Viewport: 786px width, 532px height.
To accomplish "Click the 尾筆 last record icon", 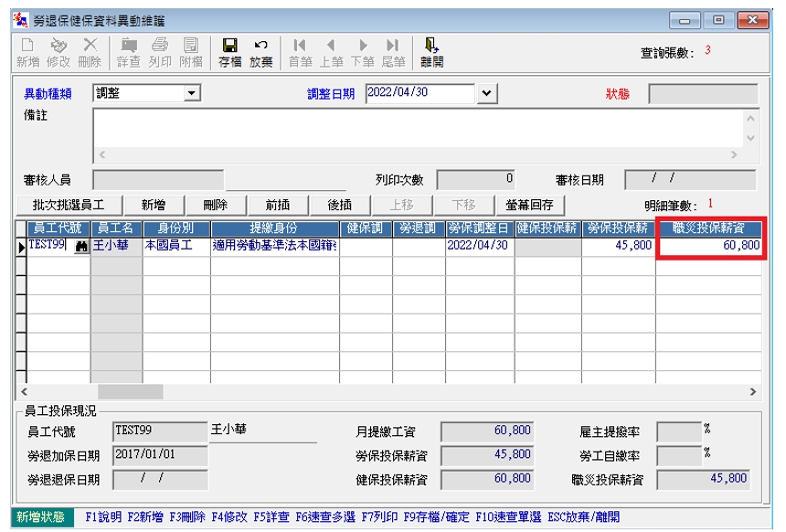I will coord(393,46).
